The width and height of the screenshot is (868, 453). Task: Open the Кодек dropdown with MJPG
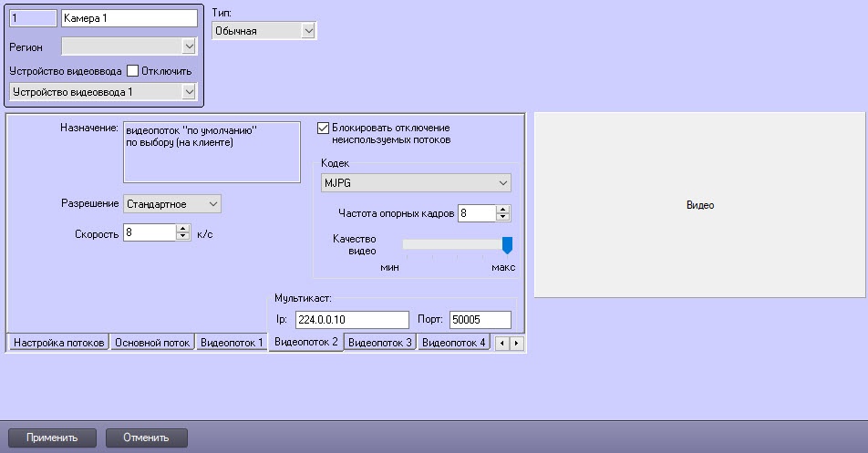click(503, 183)
